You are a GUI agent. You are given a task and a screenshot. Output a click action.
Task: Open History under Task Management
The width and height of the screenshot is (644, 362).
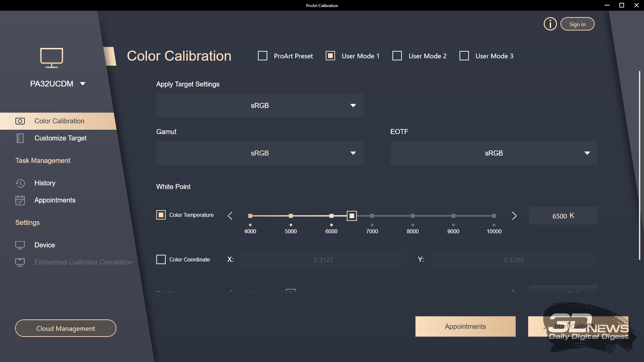click(45, 183)
